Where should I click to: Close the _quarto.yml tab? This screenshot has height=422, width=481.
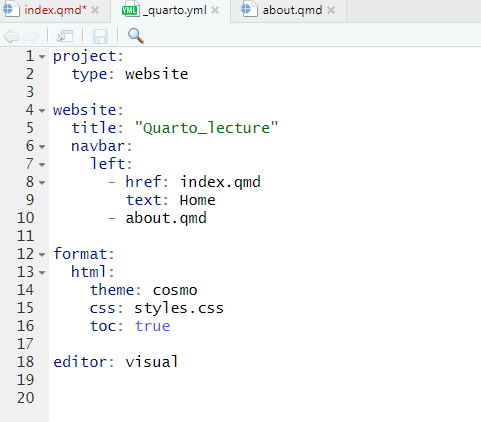(215, 10)
